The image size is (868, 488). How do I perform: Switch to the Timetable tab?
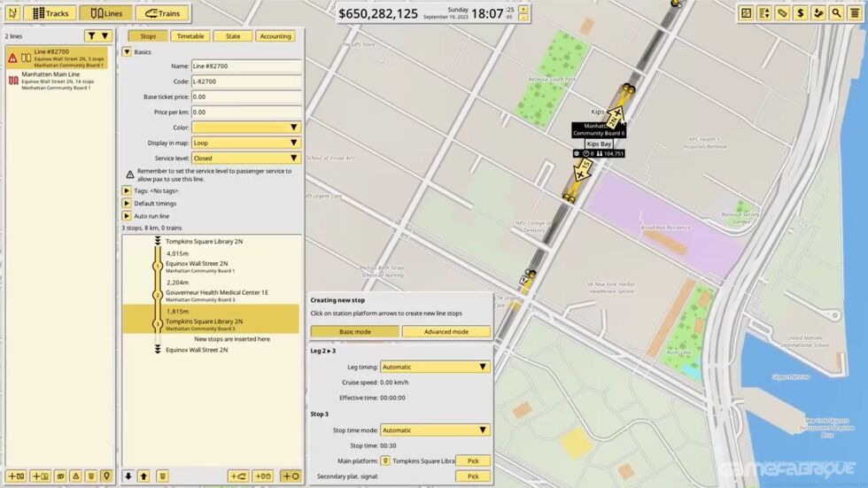190,36
